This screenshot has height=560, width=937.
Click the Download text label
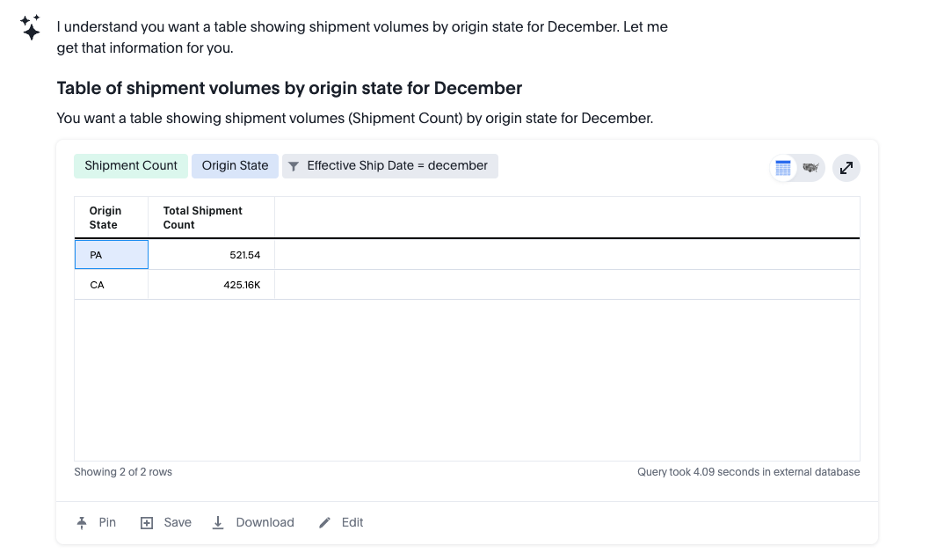265,523
